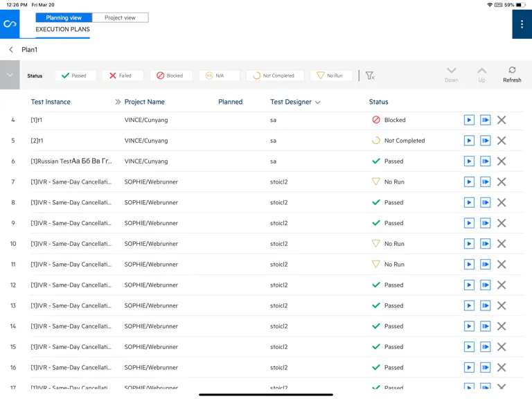Click run-from-step icon for row 5
Viewport: 532px width, 399px height.
click(485, 141)
